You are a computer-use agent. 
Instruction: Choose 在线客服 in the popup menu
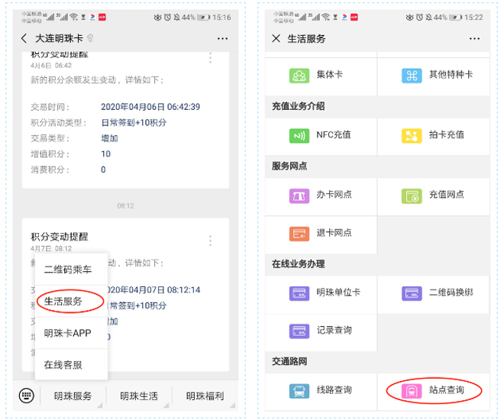(x=63, y=365)
